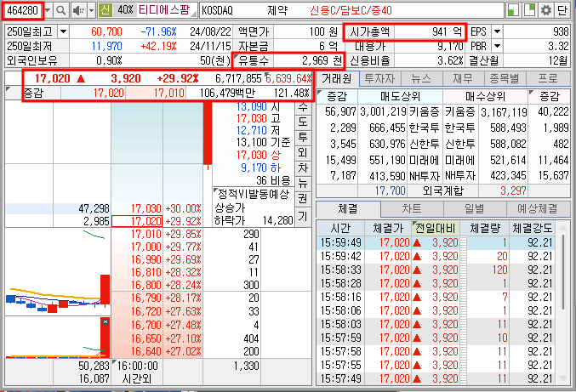The image size is (576, 392).
Task: Open the gear settings icon
Action: 546,10
